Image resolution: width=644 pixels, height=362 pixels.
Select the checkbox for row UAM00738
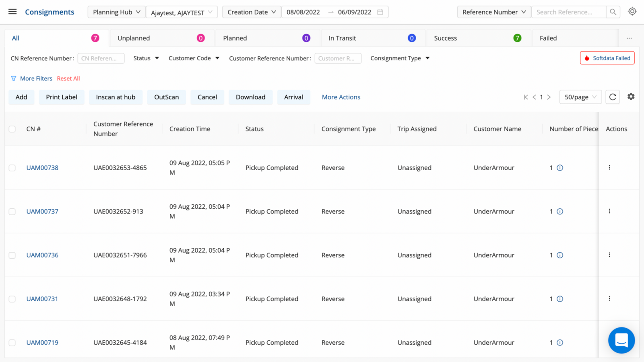(x=12, y=168)
